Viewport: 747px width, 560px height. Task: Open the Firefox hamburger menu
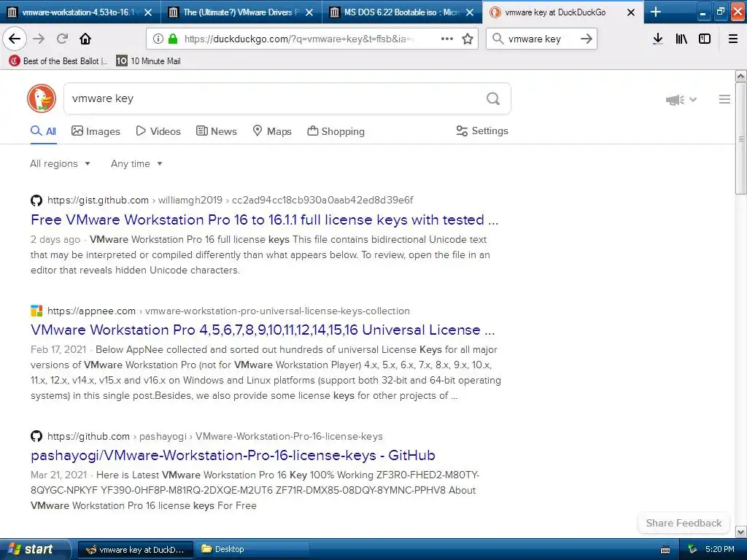tap(733, 39)
